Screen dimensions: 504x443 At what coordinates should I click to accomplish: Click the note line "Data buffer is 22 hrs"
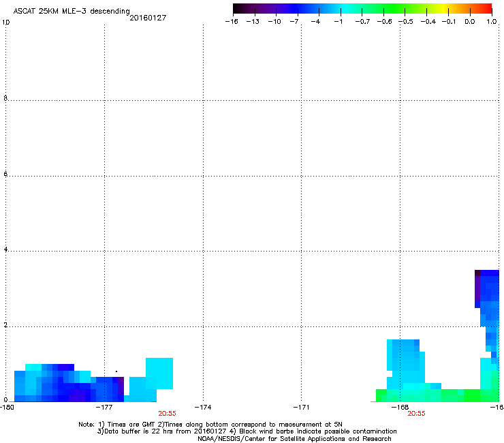point(247,431)
